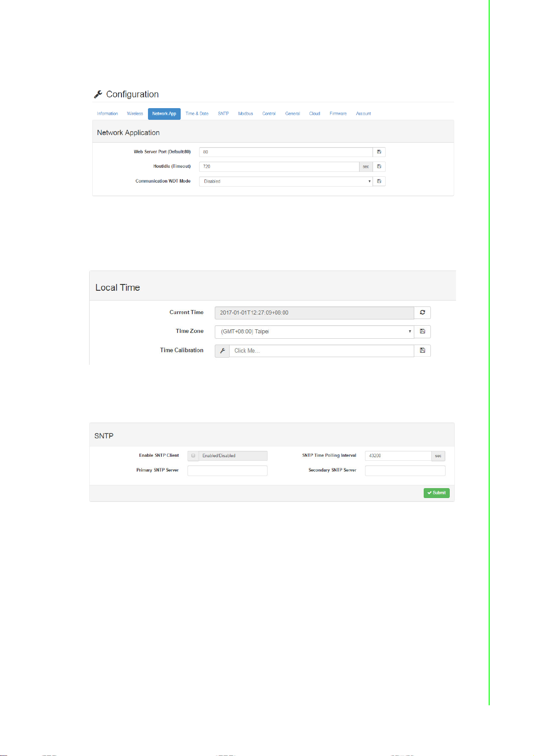Save the Communication WDT Mode setting
Viewport: 534px width, 756px height.
pos(379,181)
